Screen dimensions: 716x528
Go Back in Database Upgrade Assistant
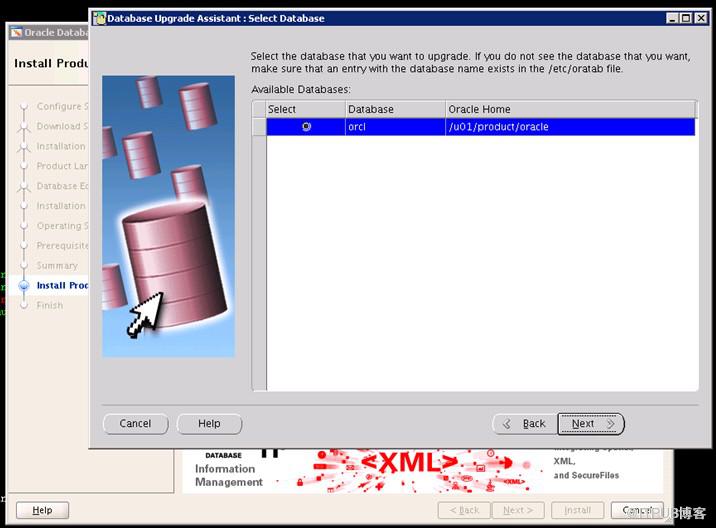tap(525, 424)
